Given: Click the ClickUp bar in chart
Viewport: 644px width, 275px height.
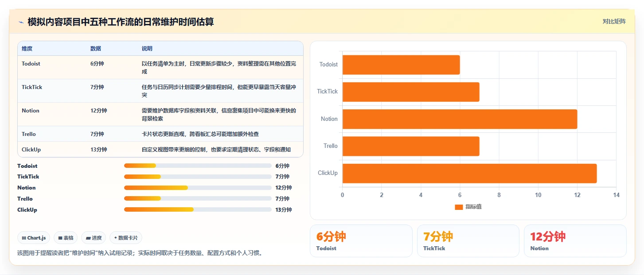Looking at the screenshot, I should coord(469,173).
